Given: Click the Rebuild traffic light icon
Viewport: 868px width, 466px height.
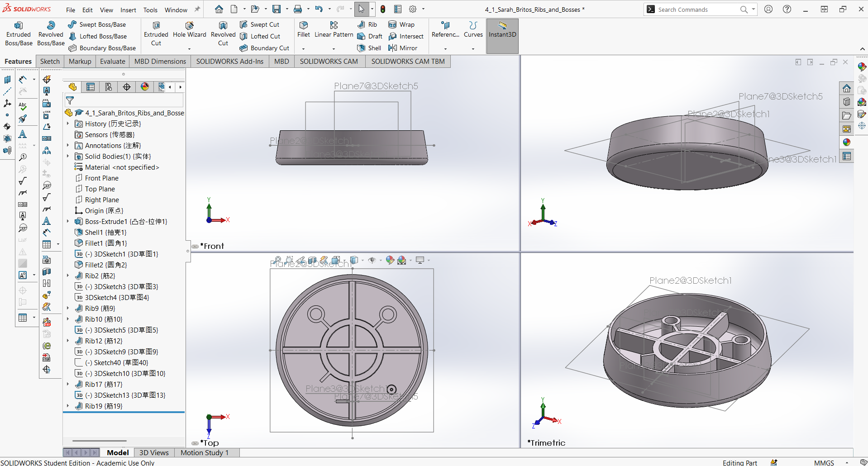Looking at the screenshot, I should (x=383, y=9).
